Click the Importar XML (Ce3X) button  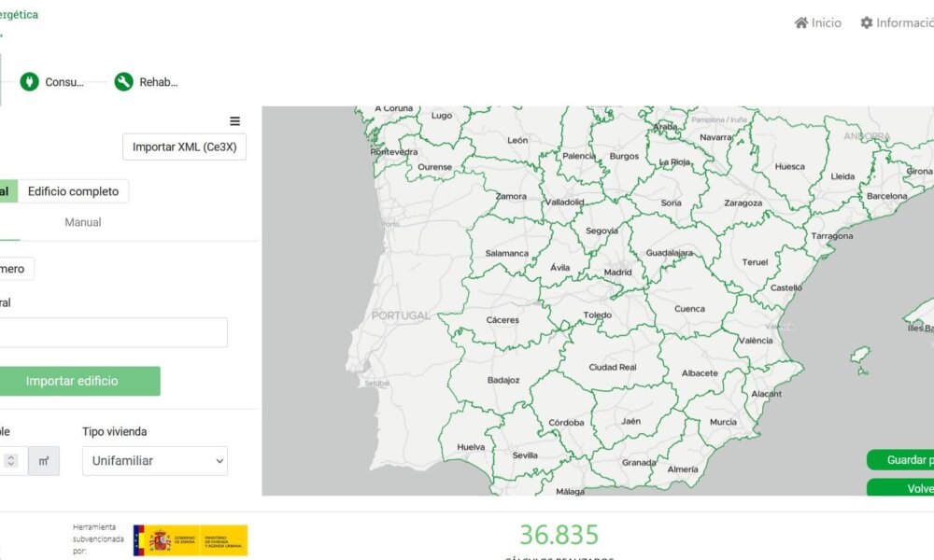coord(184,147)
